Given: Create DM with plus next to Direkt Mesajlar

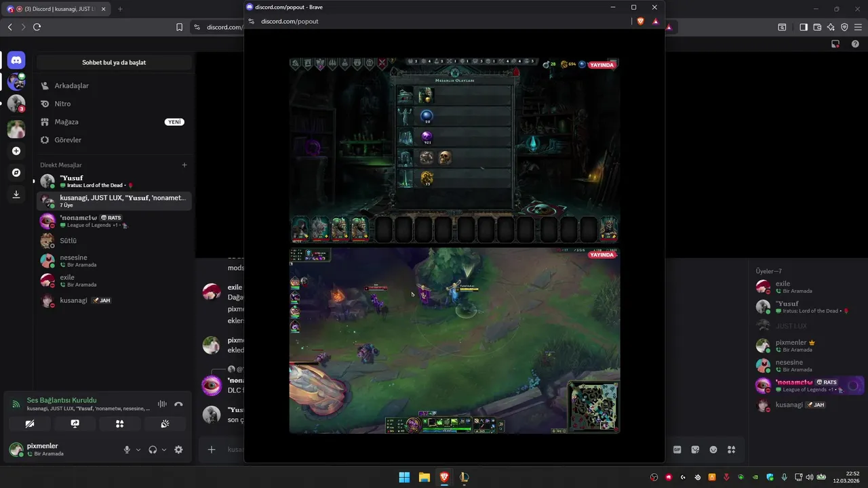Looking at the screenshot, I should [184, 165].
